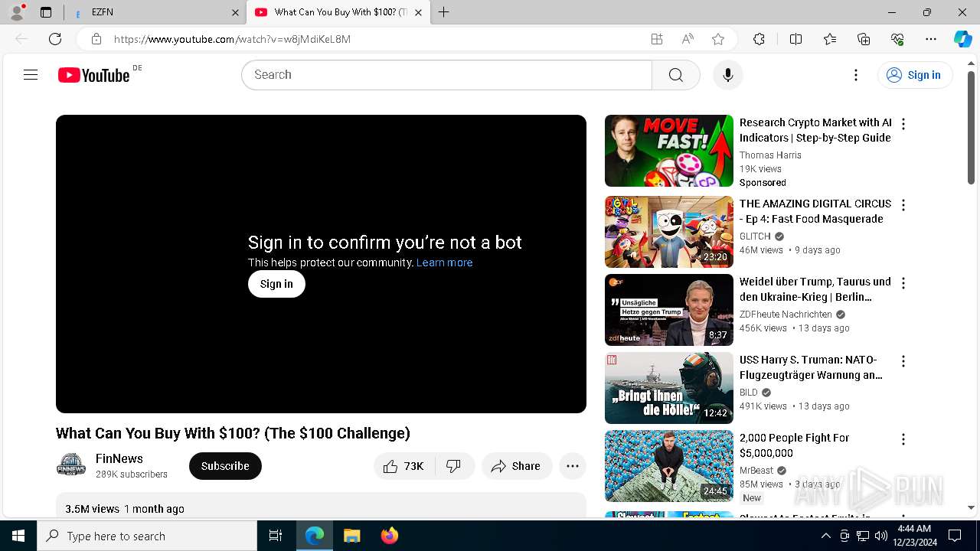Open options for Weidel über Trump video
This screenshot has height=551, width=980.
click(903, 283)
